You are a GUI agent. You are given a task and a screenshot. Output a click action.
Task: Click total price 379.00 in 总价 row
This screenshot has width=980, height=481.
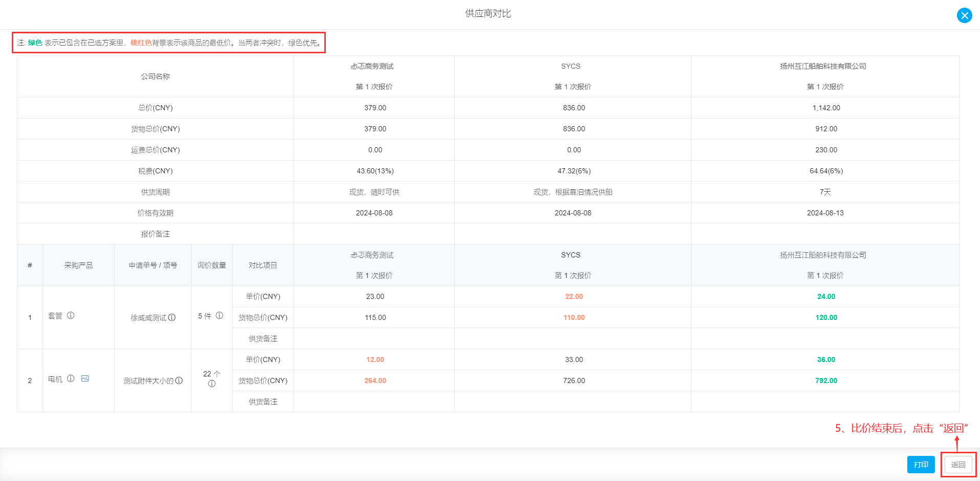375,108
